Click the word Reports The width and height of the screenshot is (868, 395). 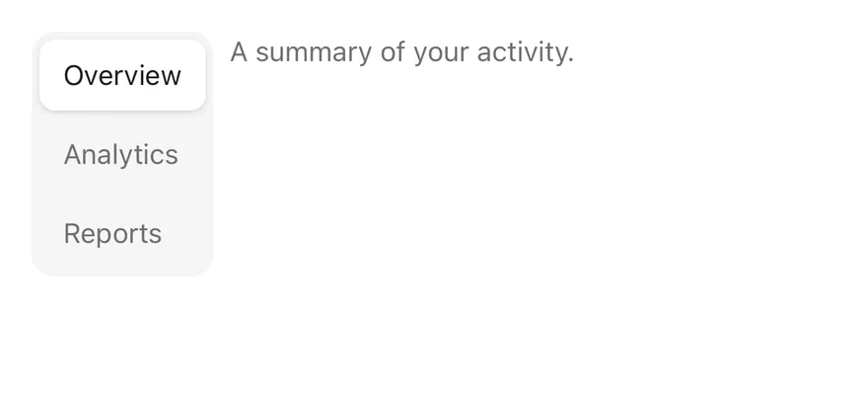pos(112,234)
